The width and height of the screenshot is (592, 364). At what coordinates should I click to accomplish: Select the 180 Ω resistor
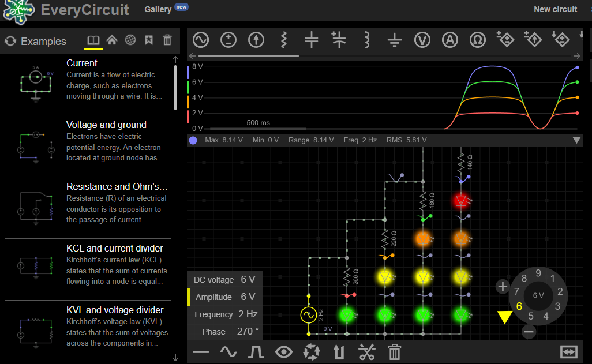click(x=424, y=201)
